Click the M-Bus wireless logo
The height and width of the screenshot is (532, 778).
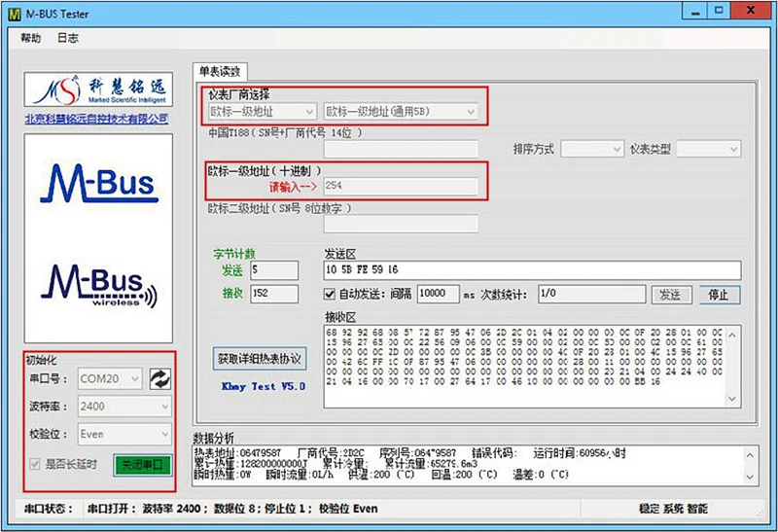(x=99, y=286)
